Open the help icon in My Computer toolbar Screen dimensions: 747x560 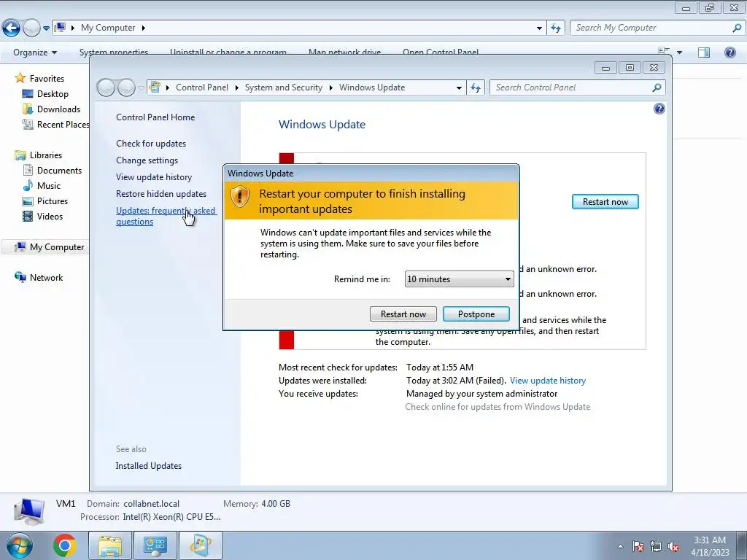(x=729, y=52)
